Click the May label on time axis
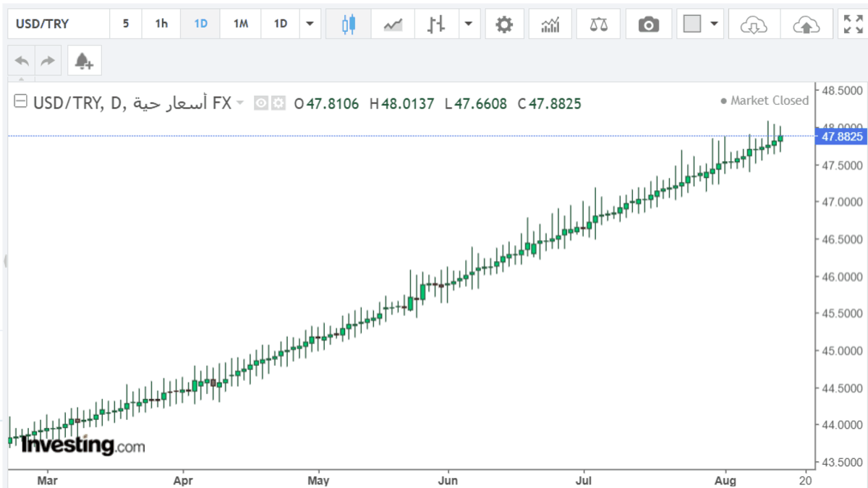 318,479
